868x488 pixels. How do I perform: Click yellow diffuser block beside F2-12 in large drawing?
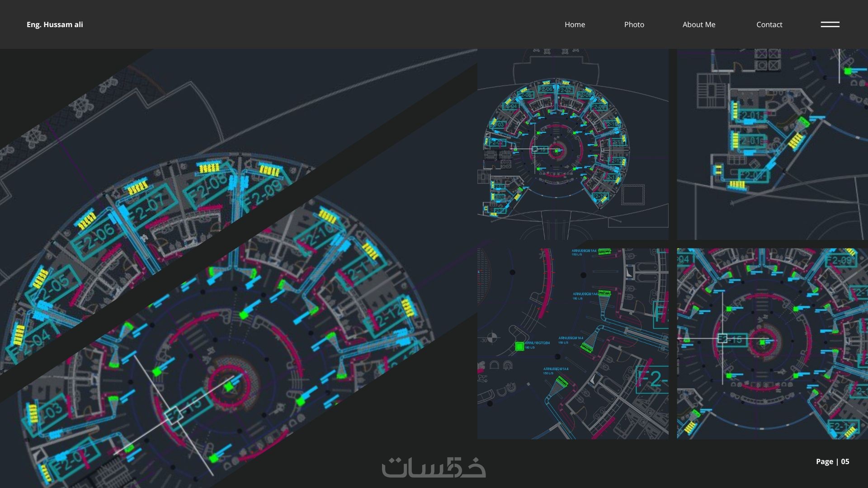[x=408, y=307]
